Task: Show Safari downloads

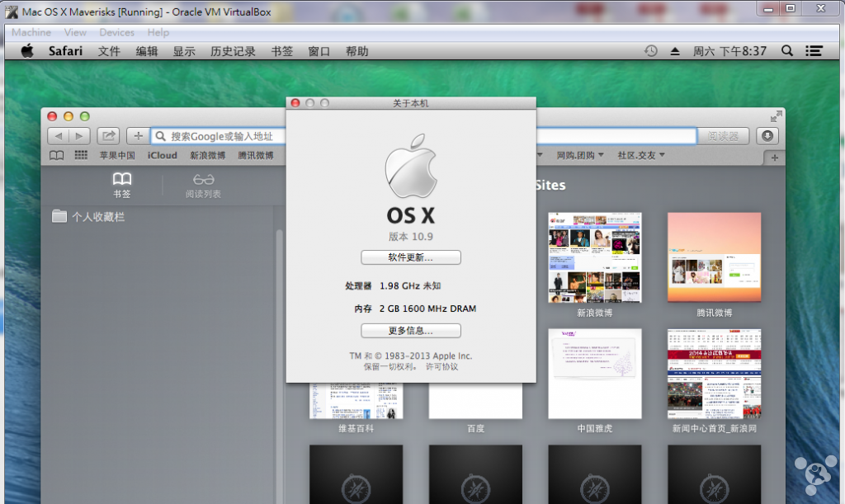Action: pos(767,136)
